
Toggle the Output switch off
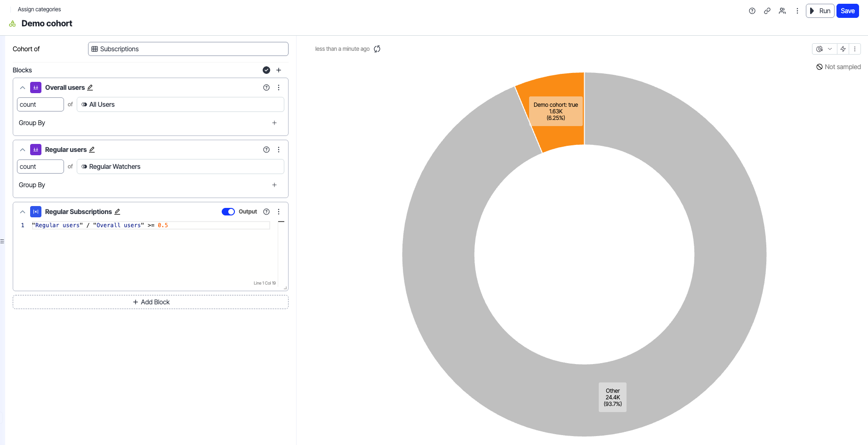click(228, 212)
